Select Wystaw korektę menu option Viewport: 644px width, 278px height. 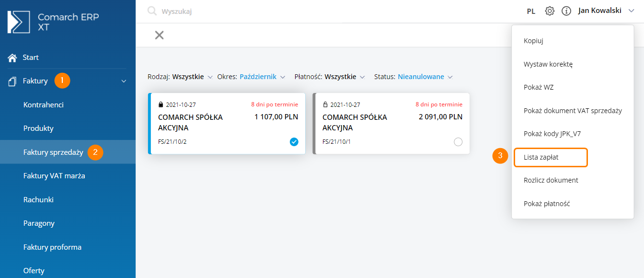click(548, 64)
